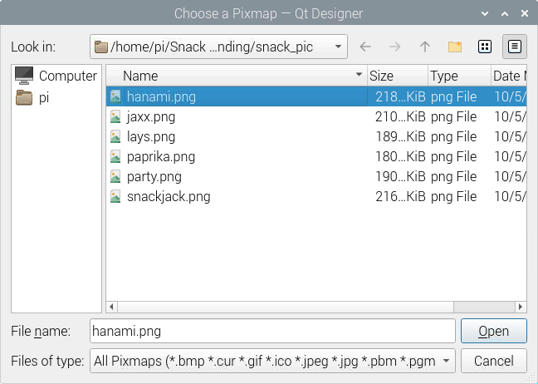Image resolution: width=538 pixels, height=384 pixels.
Task: Switch to detail view mode
Action: [x=514, y=46]
